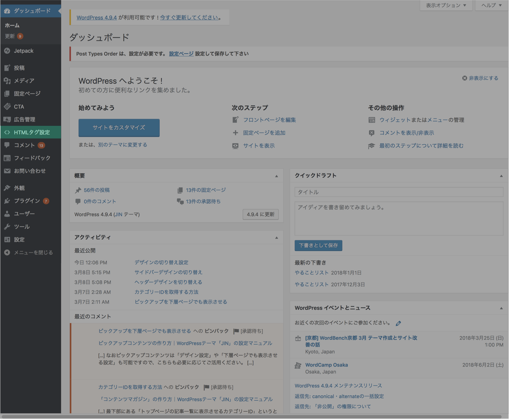Open post カテゴリーIDを取得する方法 in recent list
Viewport: 509px width, 420px height.
point(166,292)
